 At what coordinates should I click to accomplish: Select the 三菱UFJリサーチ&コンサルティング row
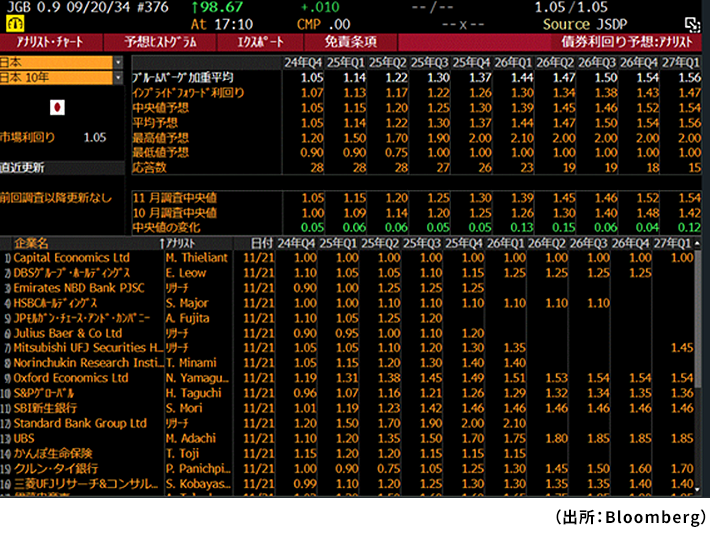point(347,484)
